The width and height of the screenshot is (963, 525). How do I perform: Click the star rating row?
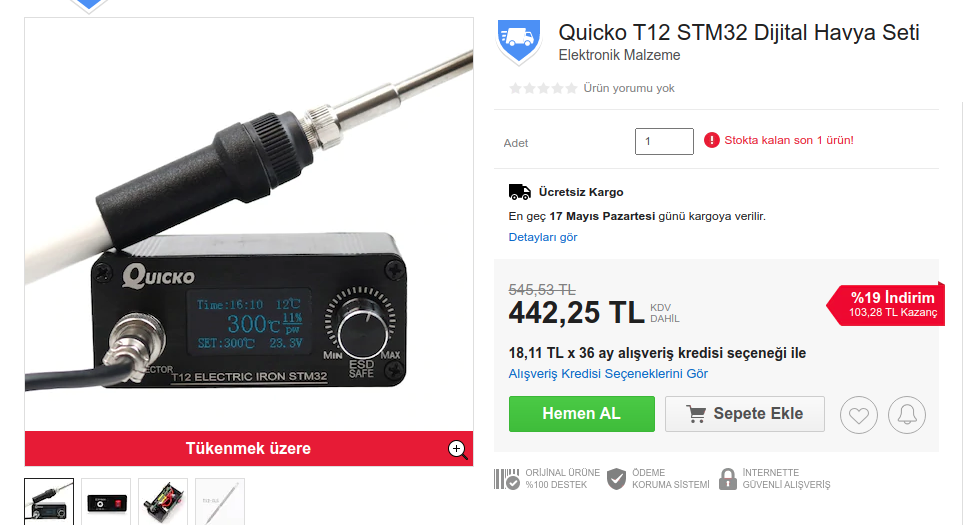[543, 88]
